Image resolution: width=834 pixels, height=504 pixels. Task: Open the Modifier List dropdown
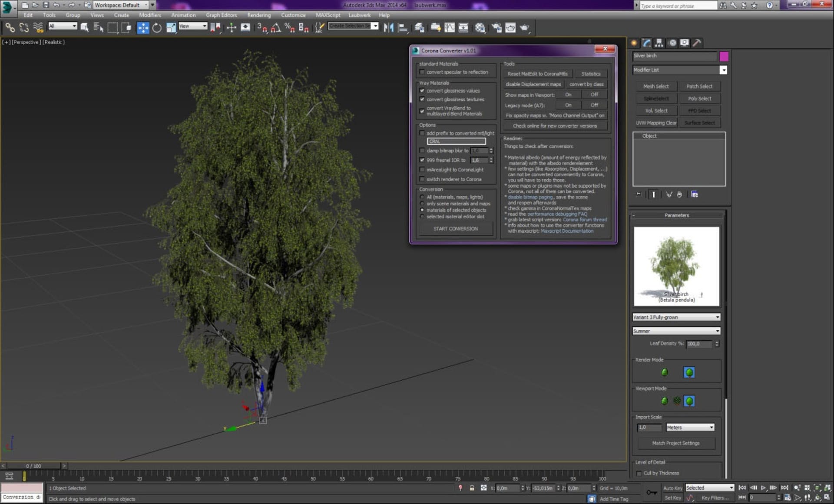(679, 70)
